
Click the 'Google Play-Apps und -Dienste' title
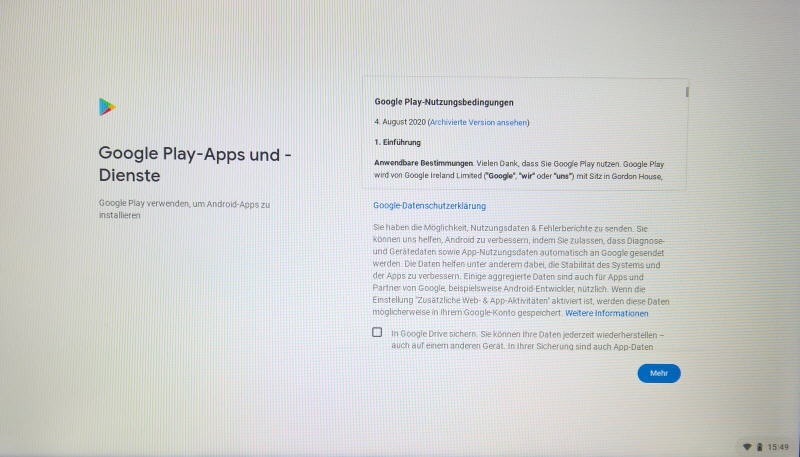pos(195,164)
